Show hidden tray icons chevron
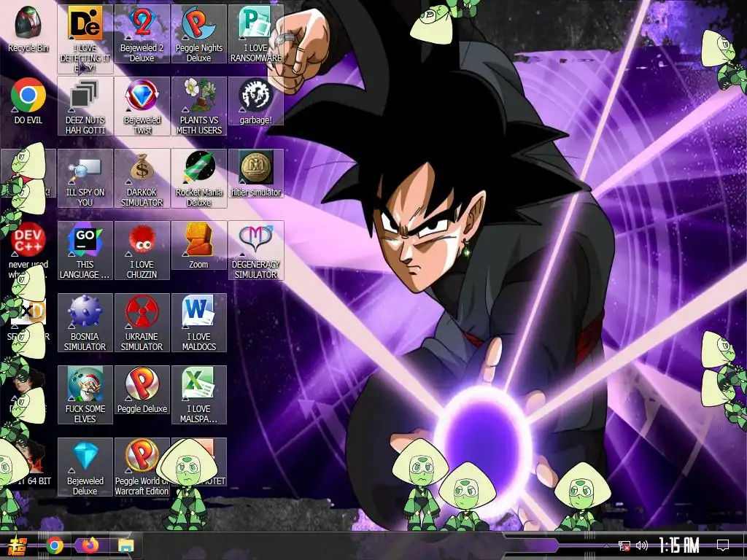Image resolution: width=747 pixels, height=560 pixels. point(606,545)
